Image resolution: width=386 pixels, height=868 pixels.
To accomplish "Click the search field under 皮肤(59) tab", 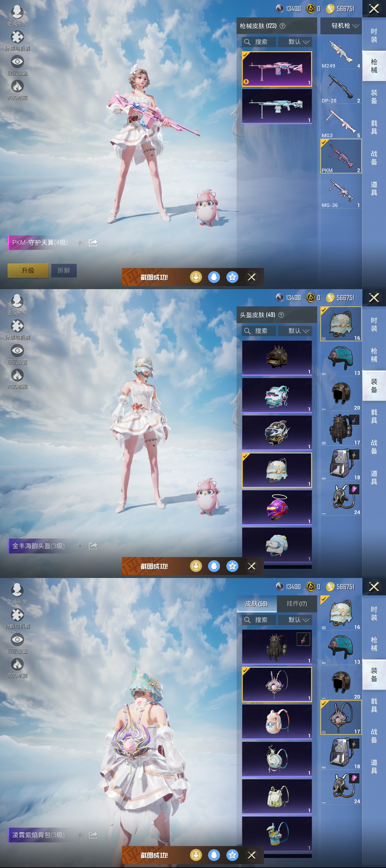I will click(259, 620).
